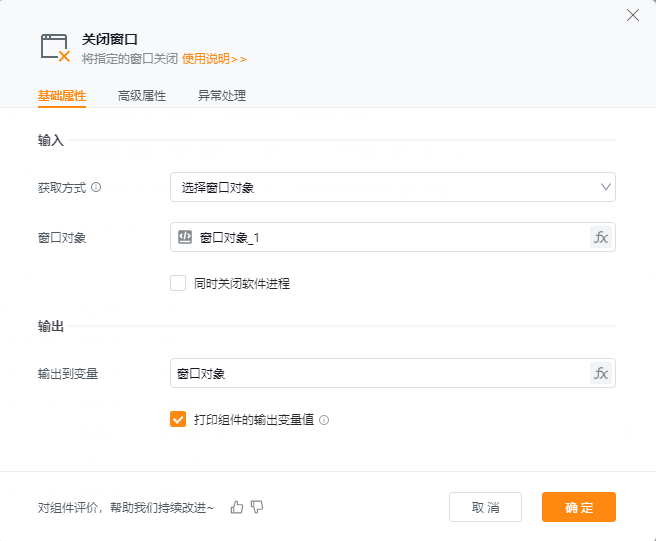Give a thumbs up rating

point(237,507)
